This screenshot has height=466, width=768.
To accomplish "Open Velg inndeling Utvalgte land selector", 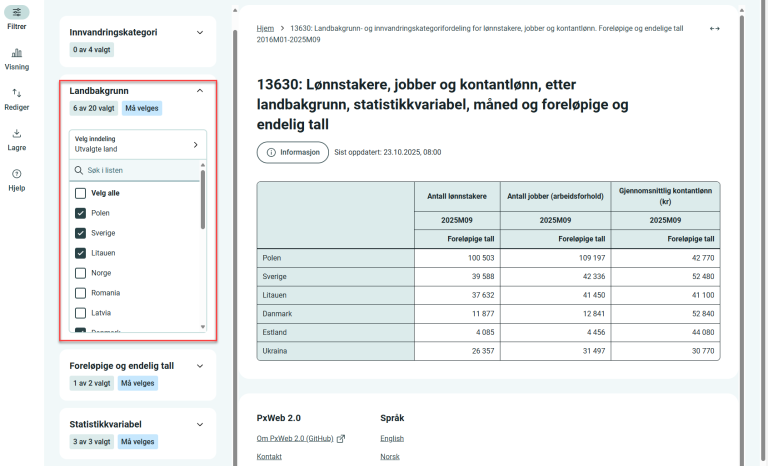I will point(138,145).
